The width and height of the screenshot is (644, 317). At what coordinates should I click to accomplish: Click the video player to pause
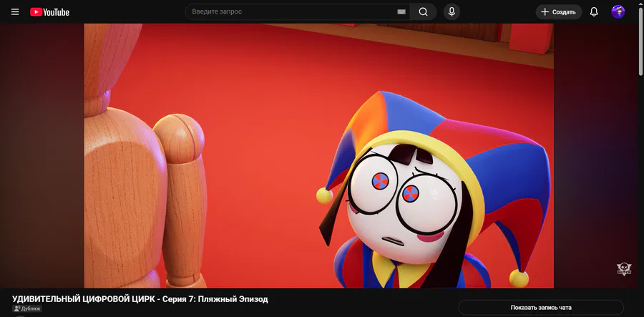point(318,155)
